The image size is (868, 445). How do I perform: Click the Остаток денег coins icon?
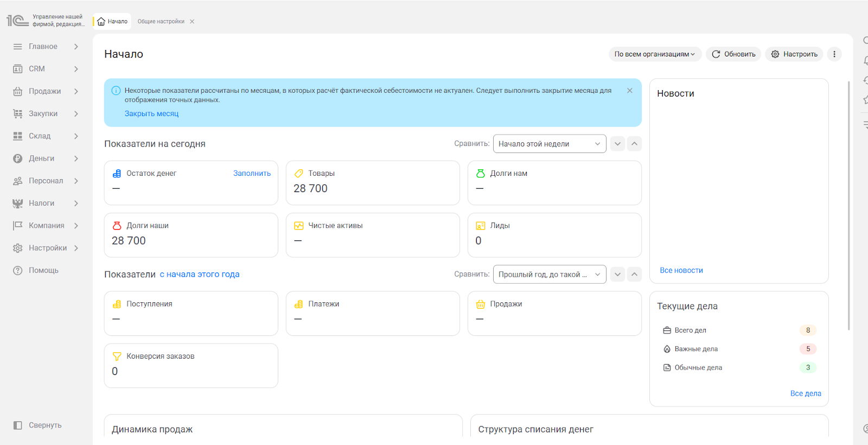[117, 174]
